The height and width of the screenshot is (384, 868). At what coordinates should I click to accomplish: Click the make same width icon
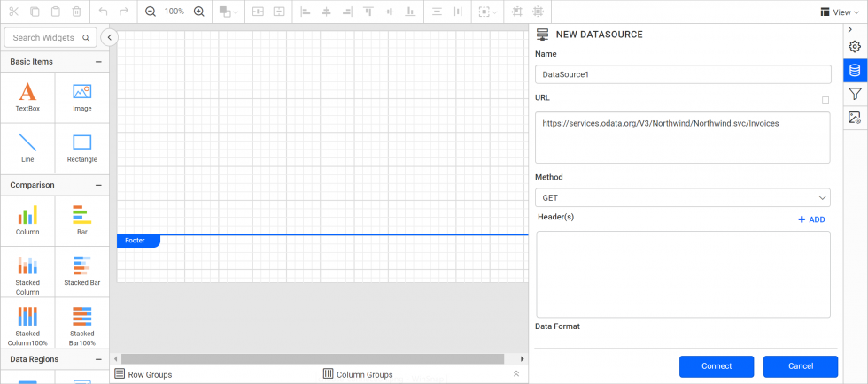(258, 12)
